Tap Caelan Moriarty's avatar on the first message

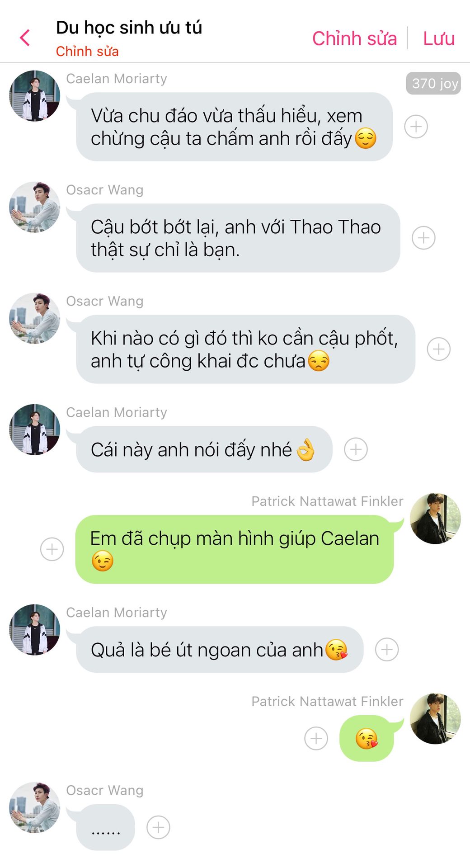coord(35,96)
